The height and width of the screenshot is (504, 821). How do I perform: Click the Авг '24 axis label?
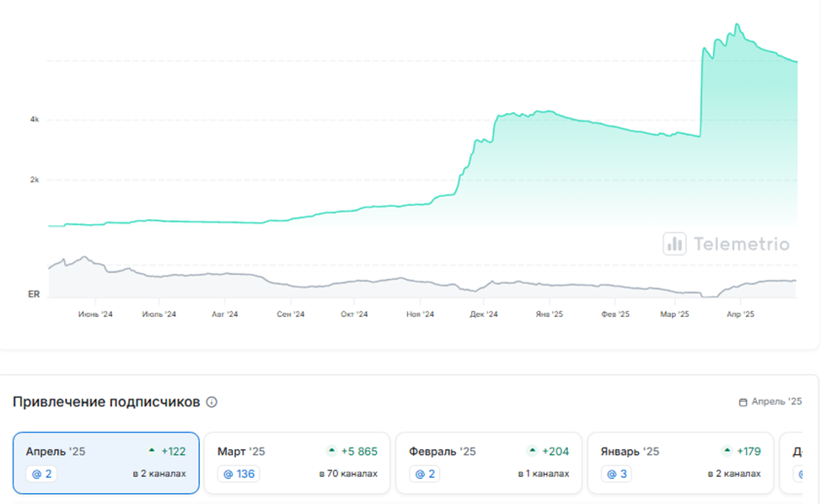224,314
